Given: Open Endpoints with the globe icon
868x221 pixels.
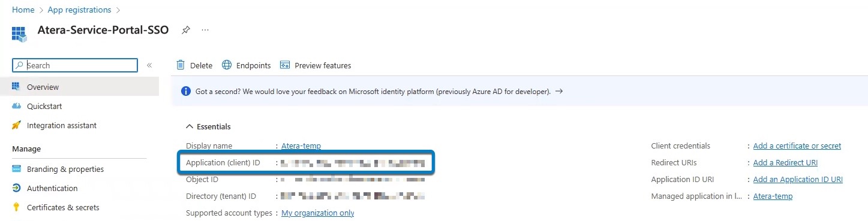Looking at the screenshot, I should click(x=227, y=65).
